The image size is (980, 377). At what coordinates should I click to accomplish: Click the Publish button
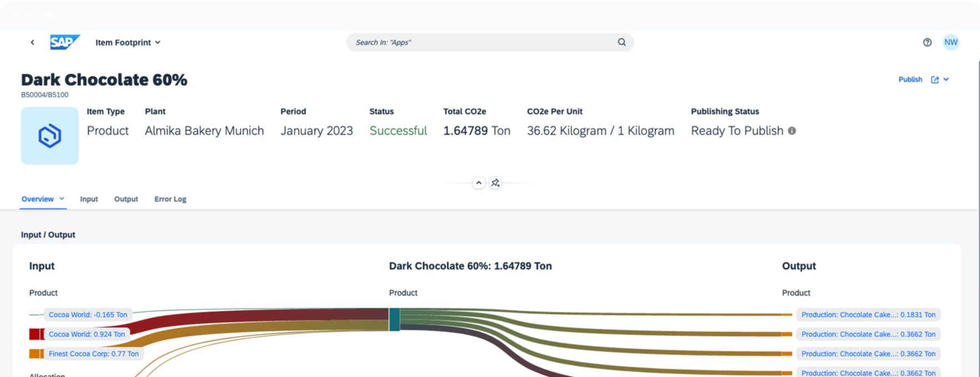point(910,80)
